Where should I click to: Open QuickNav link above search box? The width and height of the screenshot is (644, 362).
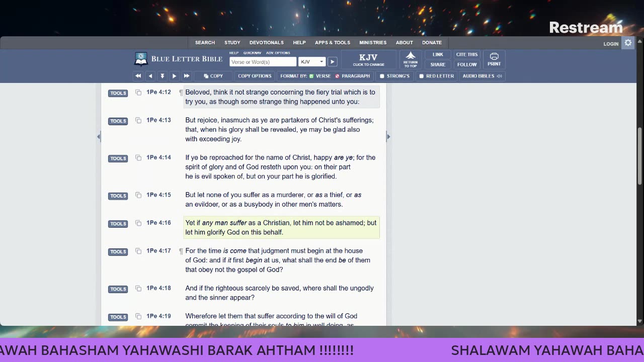tap(252, 53)
